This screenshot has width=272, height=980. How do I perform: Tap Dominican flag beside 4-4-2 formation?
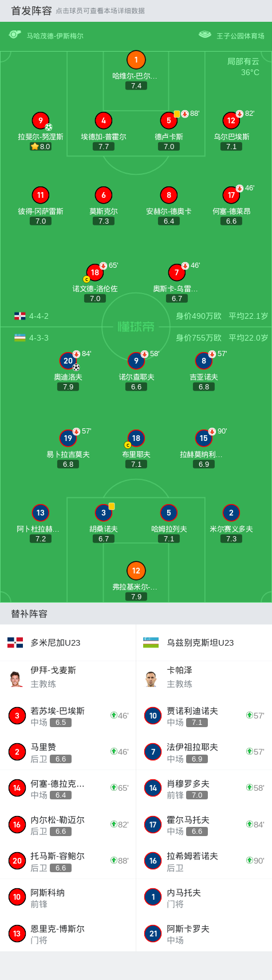[x=20, y=316]
